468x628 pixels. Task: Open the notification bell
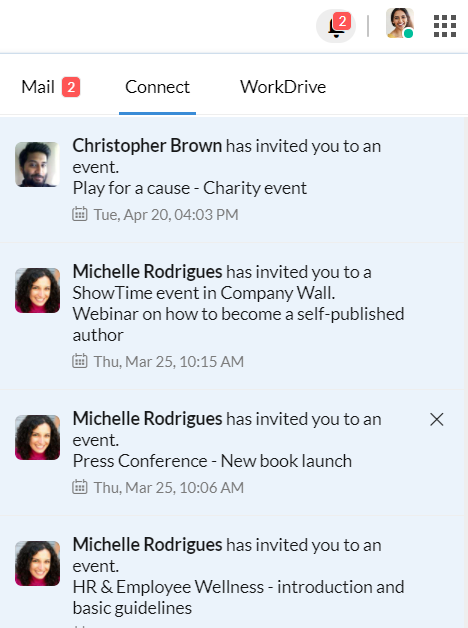click(x=336, y=26)
